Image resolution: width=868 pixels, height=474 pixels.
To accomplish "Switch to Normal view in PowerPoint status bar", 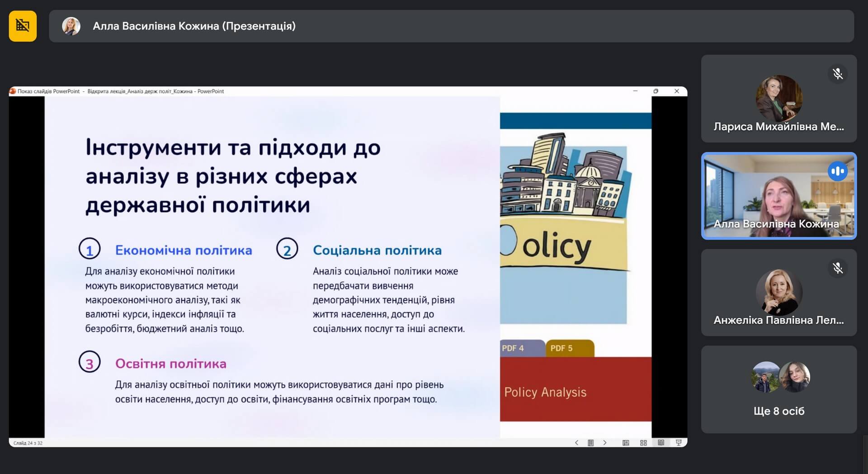I will pyautogui.click(x=626, y=443).
